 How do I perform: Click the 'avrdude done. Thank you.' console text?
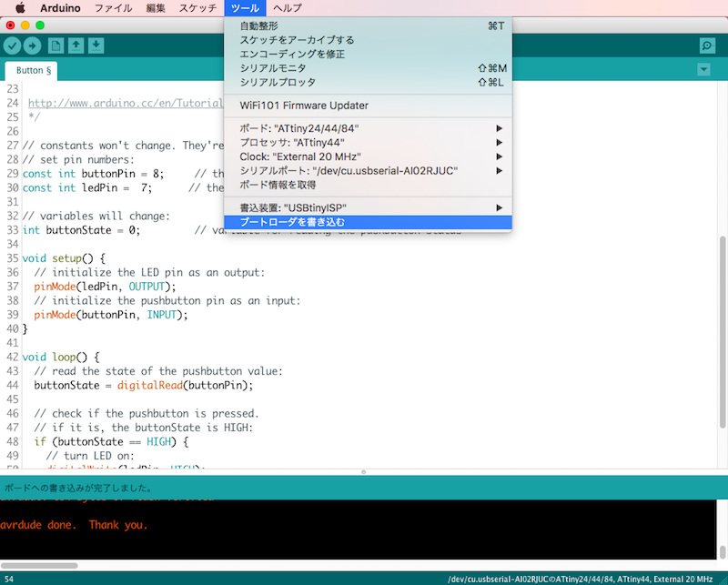[74, 525]
